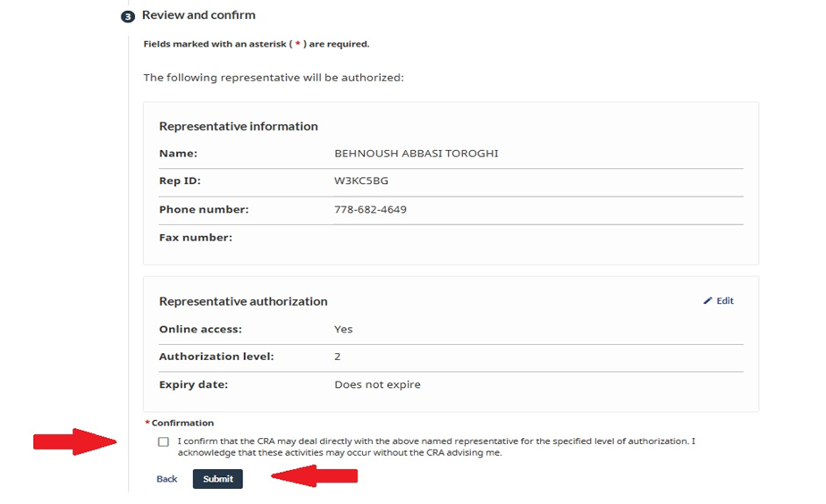Click the Representative information heading
The height and width of the screenshot is (504, 826).
238,127
